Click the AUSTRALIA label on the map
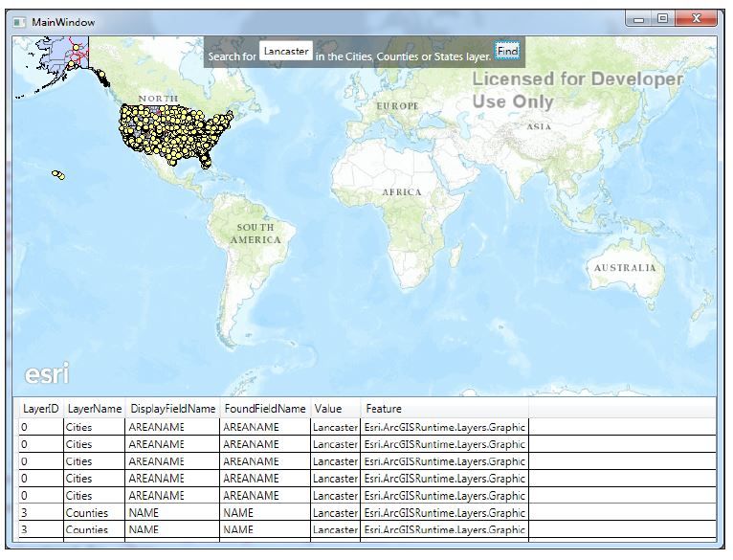Screen dimensions: 733x560 pyautogui.click(x=625, y=268)
